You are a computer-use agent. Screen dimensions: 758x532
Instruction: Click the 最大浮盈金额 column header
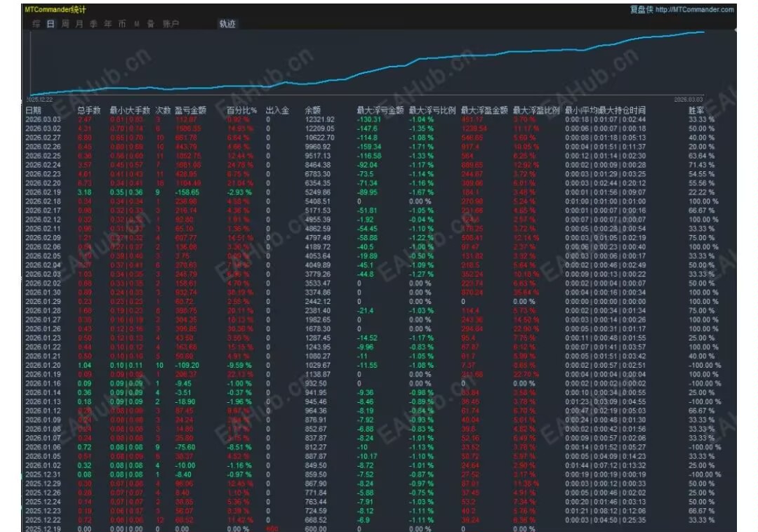(x=484, y=110)
